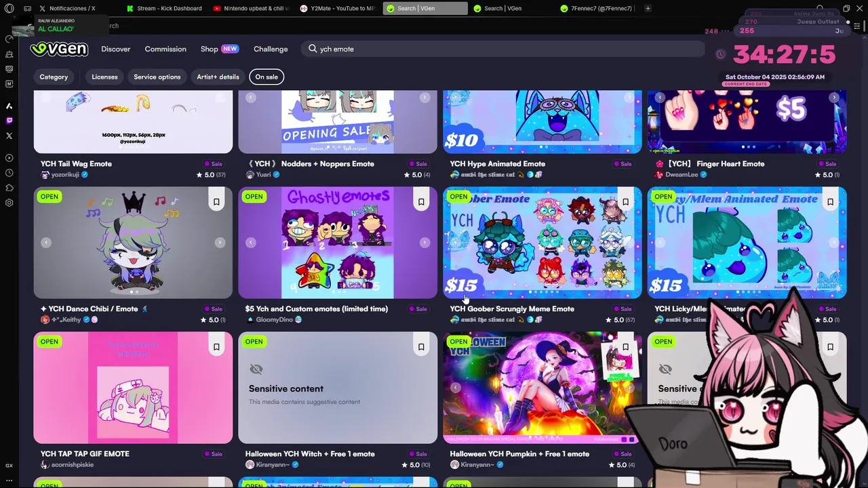The width and height of the screenshot is (868, 488).
Task: Click the search magnifier icon before 'ych emote'
Action: coord(313,49)
